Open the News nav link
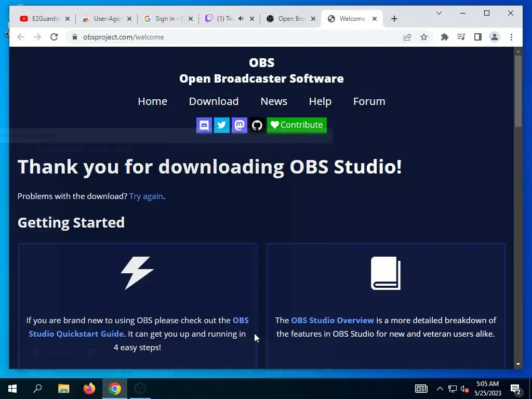The image size is (532, 399). pyautogui.click(x=274, y=101)
